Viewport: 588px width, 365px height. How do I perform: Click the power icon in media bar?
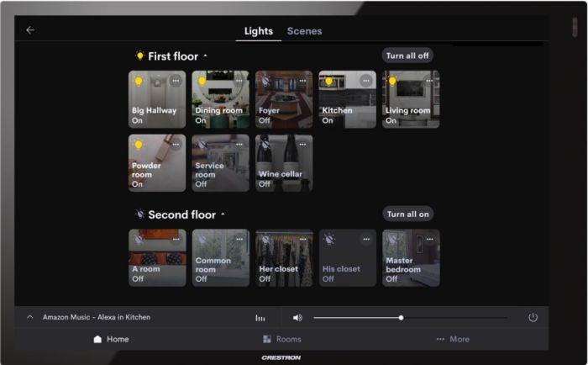point(533,318)
